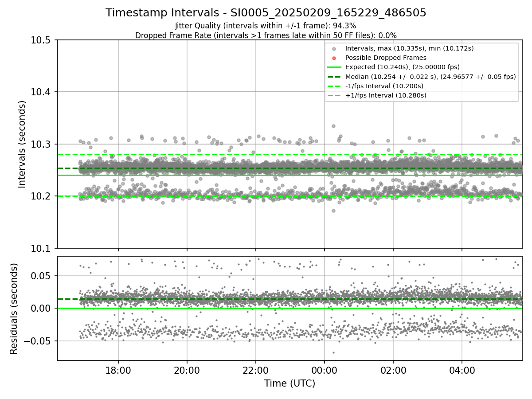The width and height of the screenshot is (532, 399).
Task: Click the plot title 'Timestamp Intervals - SI0005_20250209_165229_486505'
Action: click(x=266, y=13)
